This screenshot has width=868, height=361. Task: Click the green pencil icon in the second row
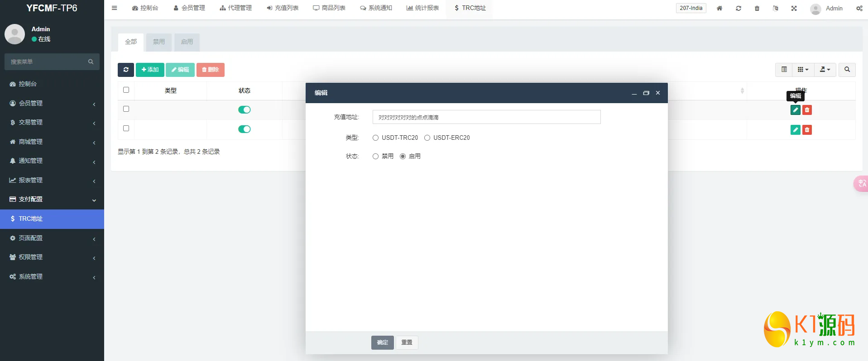tap(796, 130)
